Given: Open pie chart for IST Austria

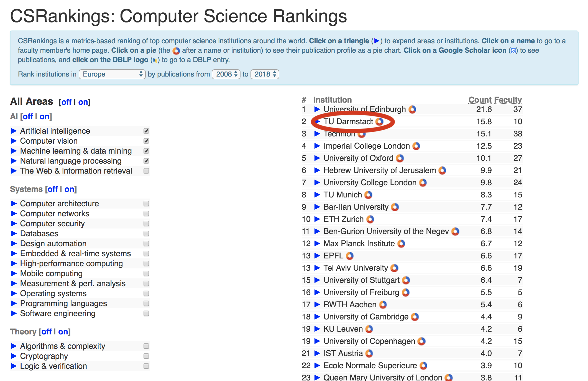Looking at the screenshot, I should tap(369, 353).
